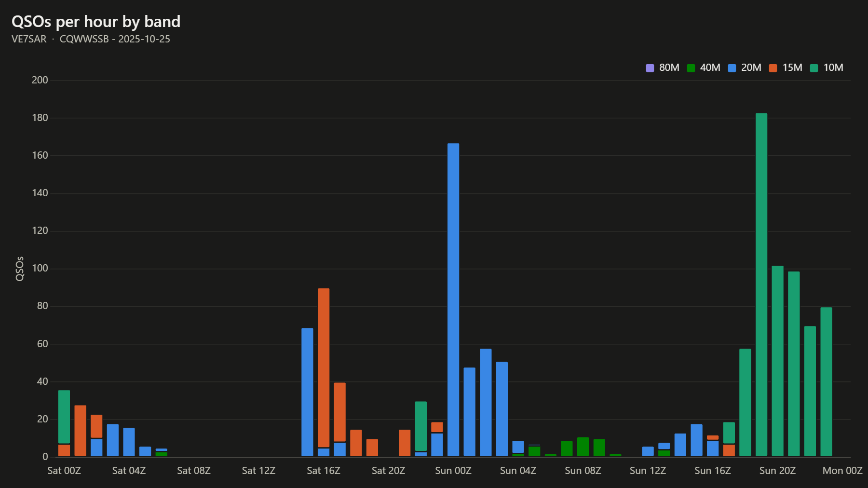Click the 'Sat 16Z' axis label

pyautogui.click(x=324, y=471)
